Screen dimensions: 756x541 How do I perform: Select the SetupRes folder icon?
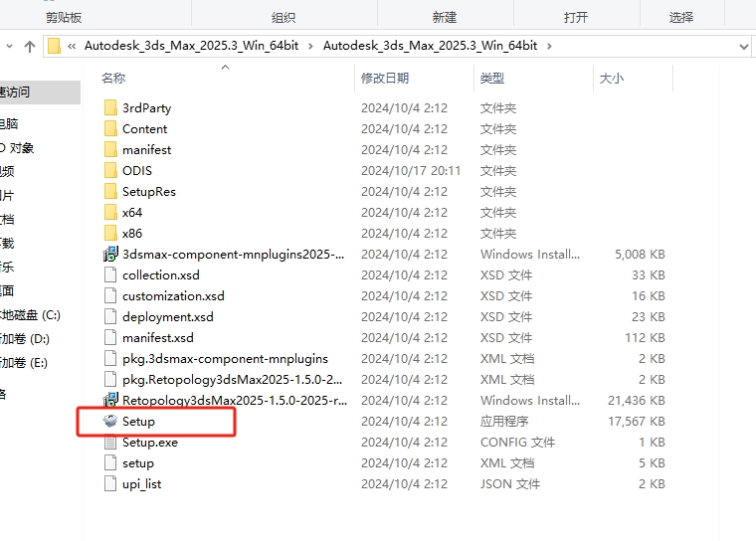pos(110,191)
